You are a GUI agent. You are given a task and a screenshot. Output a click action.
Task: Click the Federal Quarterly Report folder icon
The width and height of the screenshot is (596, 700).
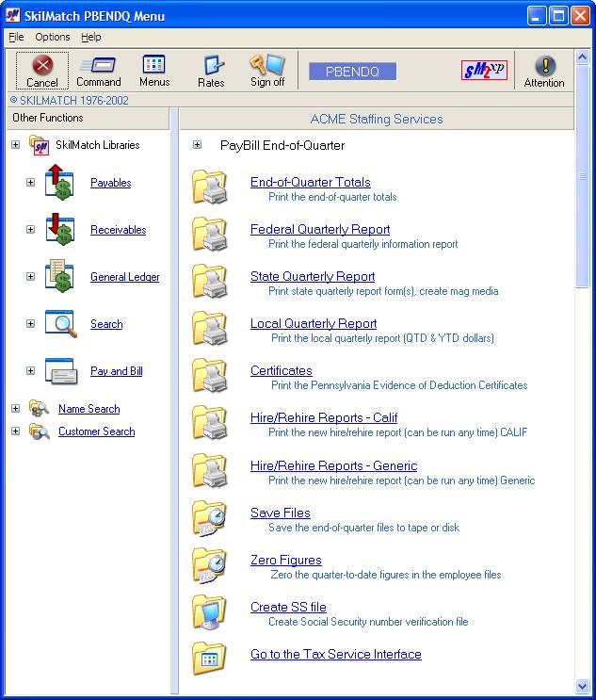tap(210, 234)
